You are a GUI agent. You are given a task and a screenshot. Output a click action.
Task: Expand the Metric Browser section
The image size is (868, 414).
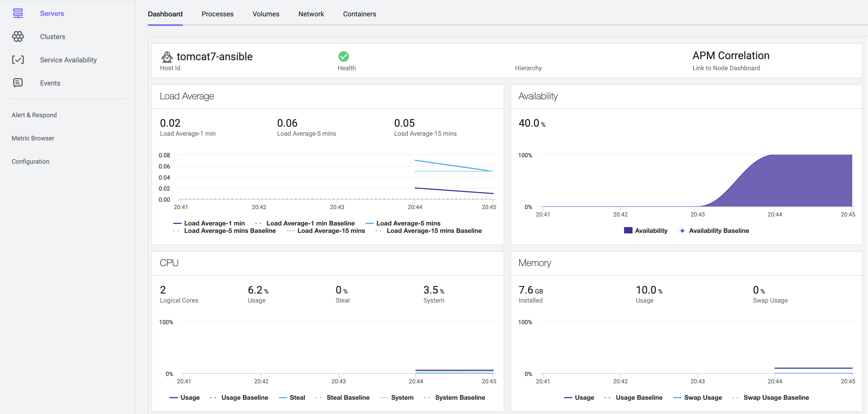33,138
